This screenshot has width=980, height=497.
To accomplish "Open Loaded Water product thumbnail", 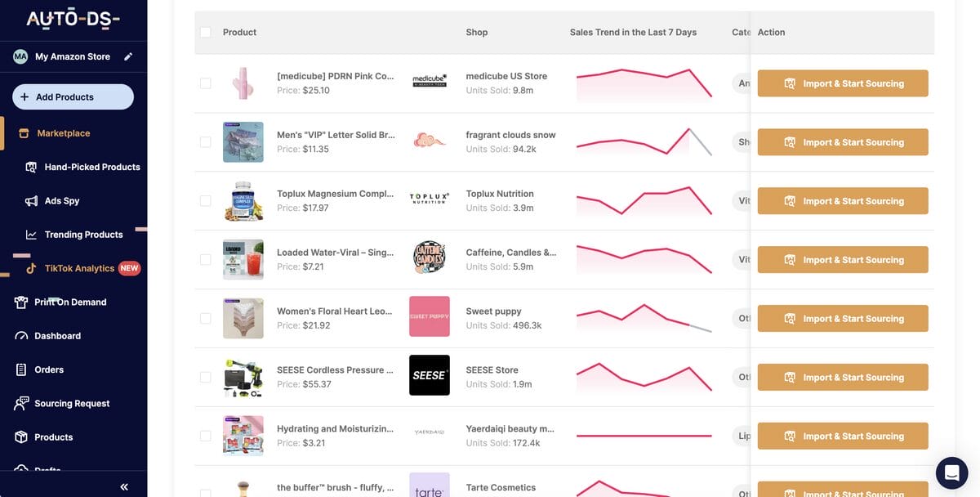I will [x=243, y=260].
